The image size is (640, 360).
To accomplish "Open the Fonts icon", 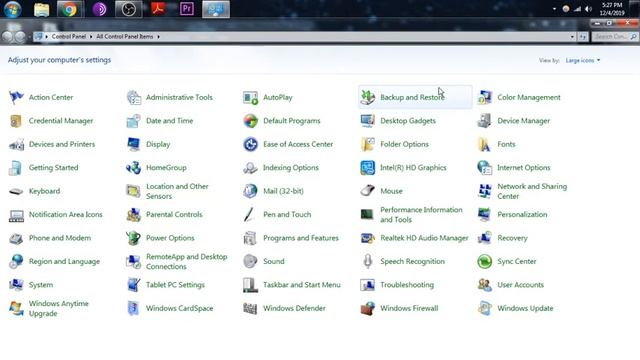I will click(x=484, y=144).
